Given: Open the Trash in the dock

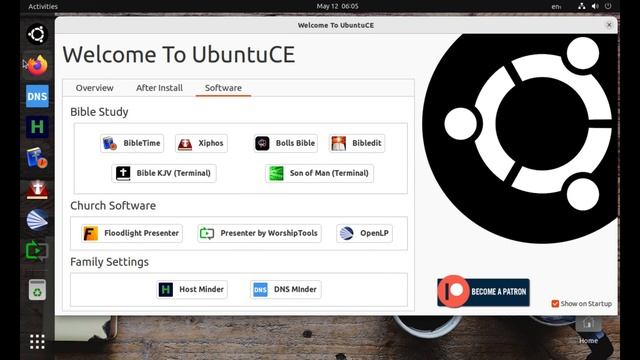Looking at the screenshot, I should [37, 290].
